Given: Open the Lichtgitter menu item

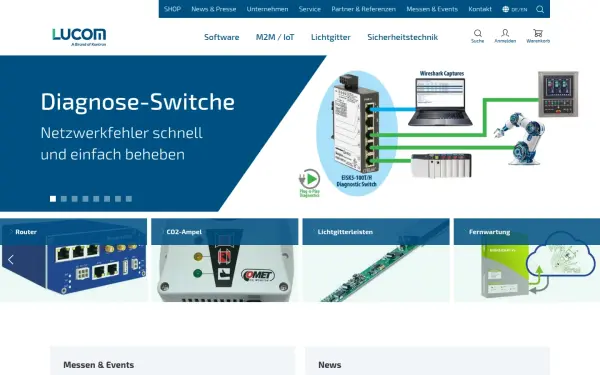Looking at the screenshot, I should pyautogui.click(x=331, y=37).
